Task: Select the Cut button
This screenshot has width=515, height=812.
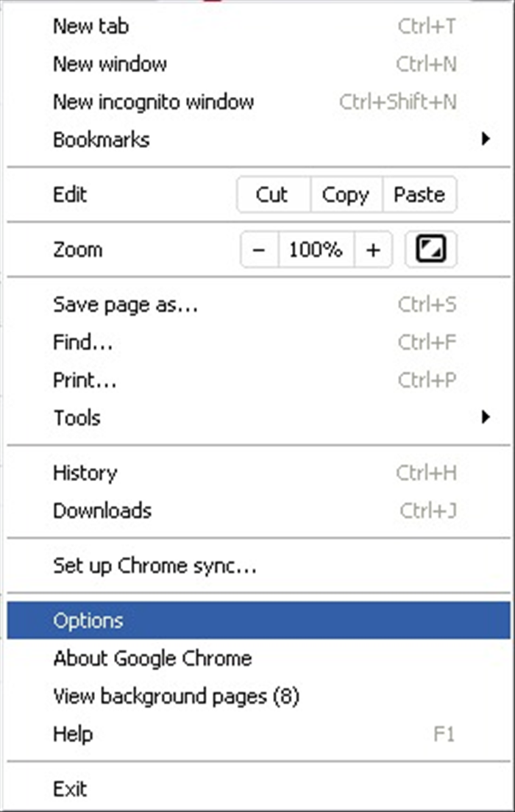Action: [x=273, y=195]
